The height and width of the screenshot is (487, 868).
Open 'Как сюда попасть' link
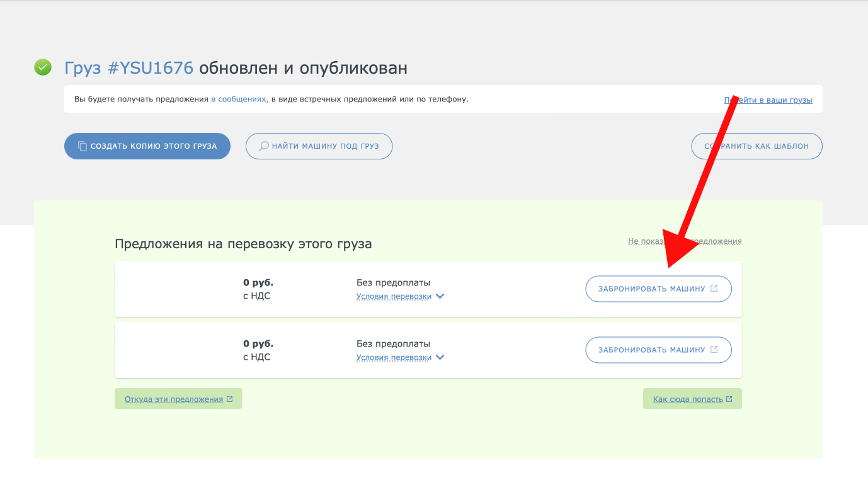tap(688, 399)
